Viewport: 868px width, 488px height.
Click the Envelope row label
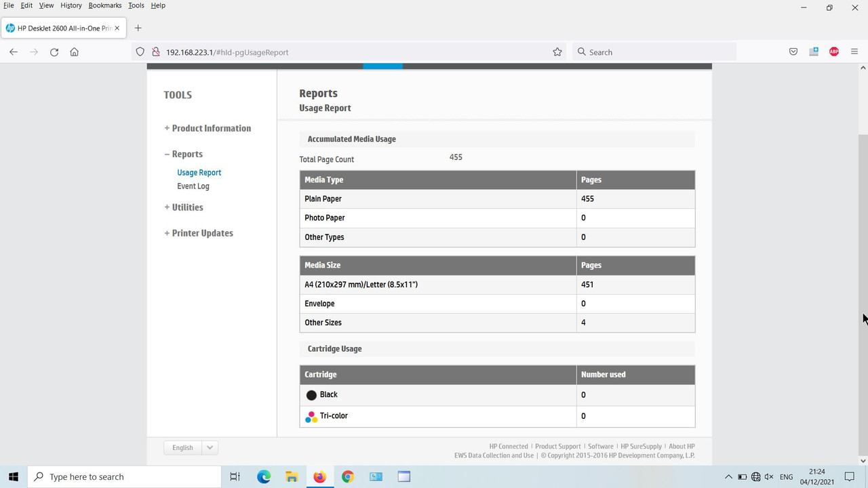pos(319,304)
